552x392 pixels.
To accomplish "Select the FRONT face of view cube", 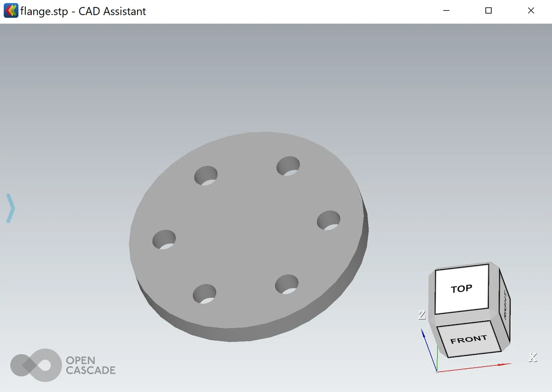I will coord(468,340).
